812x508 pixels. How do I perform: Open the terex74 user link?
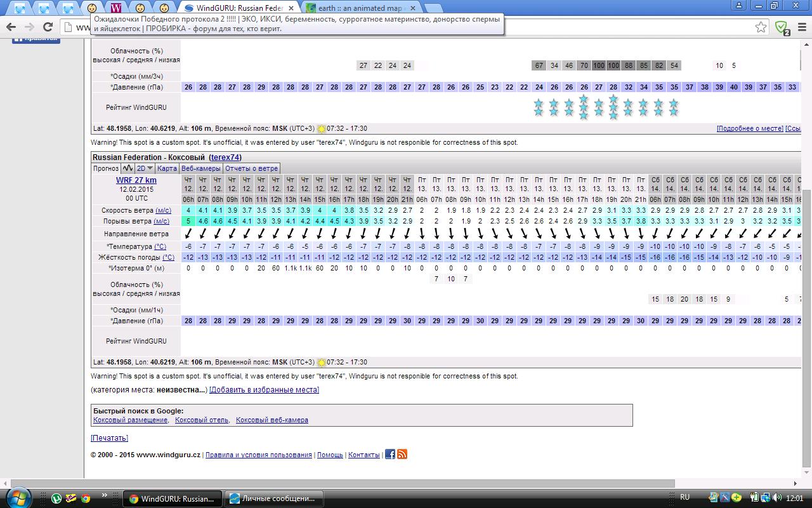[225, 157]
